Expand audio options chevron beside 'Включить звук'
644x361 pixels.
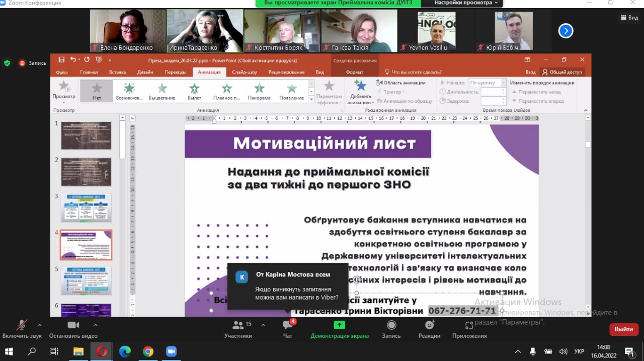(x=40, y=325)
